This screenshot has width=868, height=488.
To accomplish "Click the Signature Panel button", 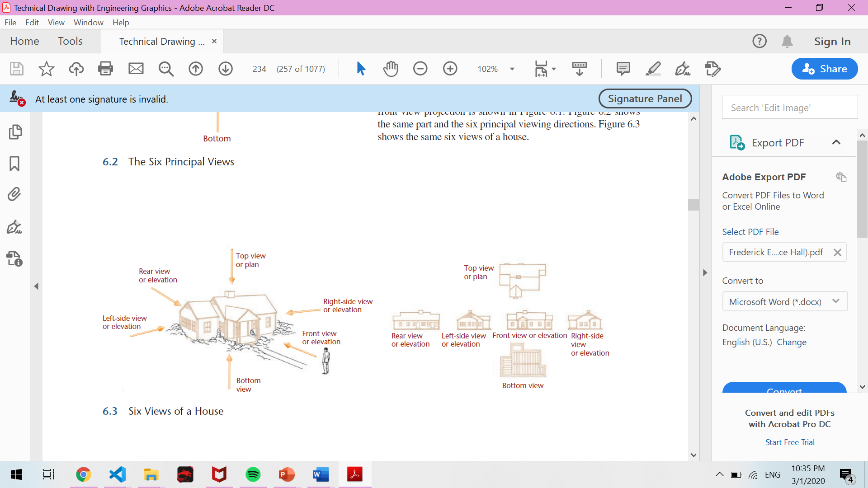I will pyautogui.click(x=645, y=99).
